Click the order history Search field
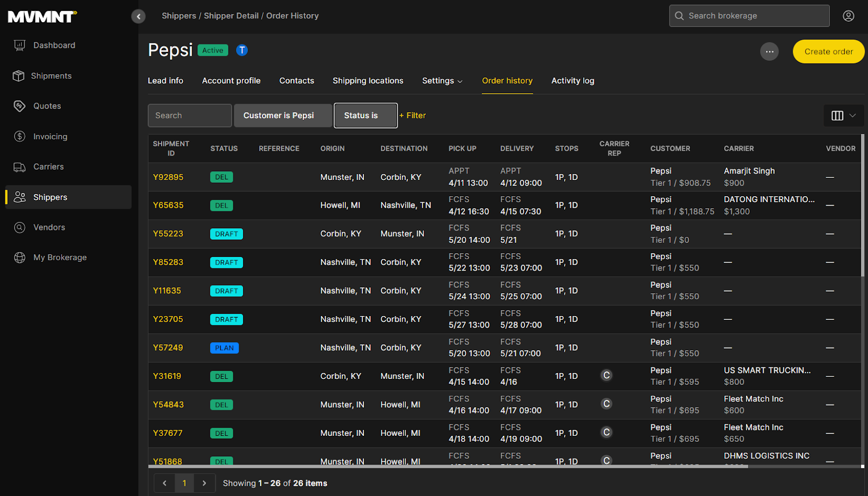This screenshot has height=496, width=868. (190, 115)
